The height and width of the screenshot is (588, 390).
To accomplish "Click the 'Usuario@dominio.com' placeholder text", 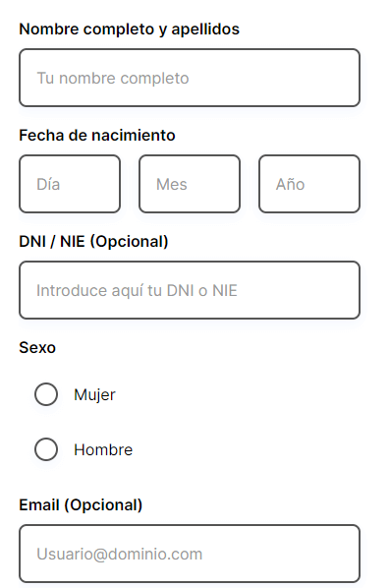I will coord(120,554).
